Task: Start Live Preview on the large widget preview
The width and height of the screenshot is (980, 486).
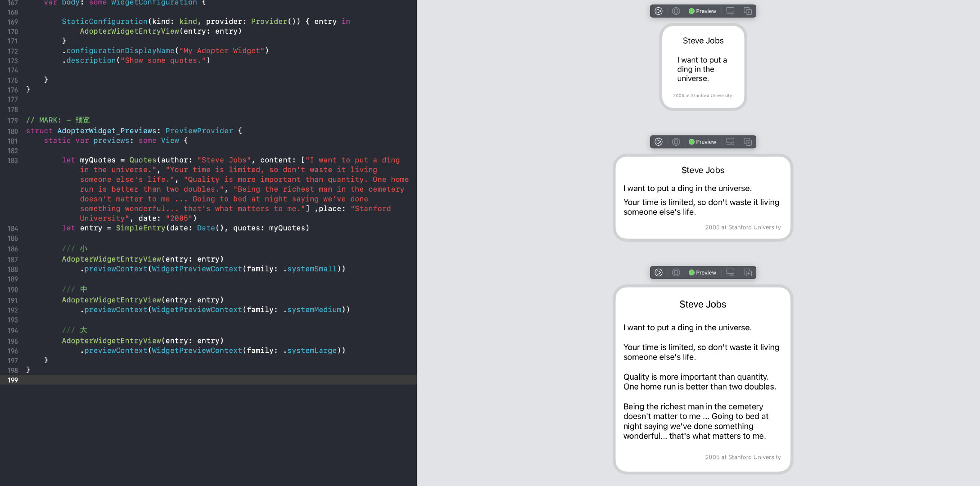Action: pos(659,273)
